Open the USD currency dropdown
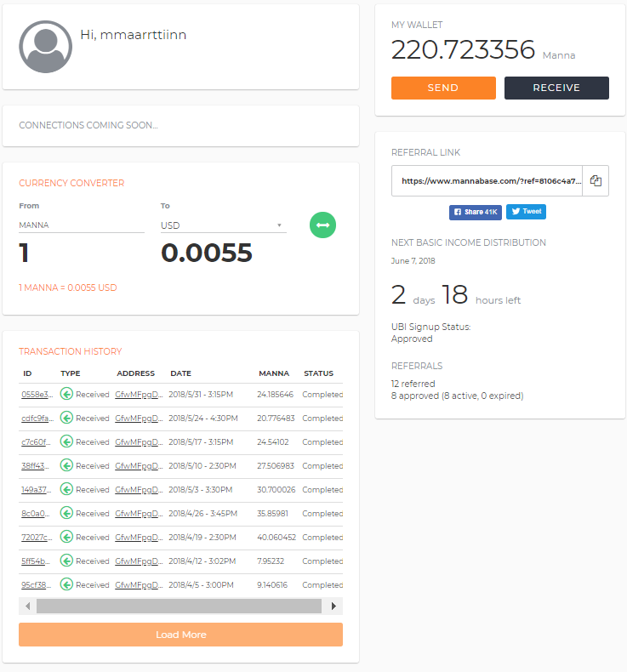The width and height of the screenshot is (627, 672). [223, 225]
